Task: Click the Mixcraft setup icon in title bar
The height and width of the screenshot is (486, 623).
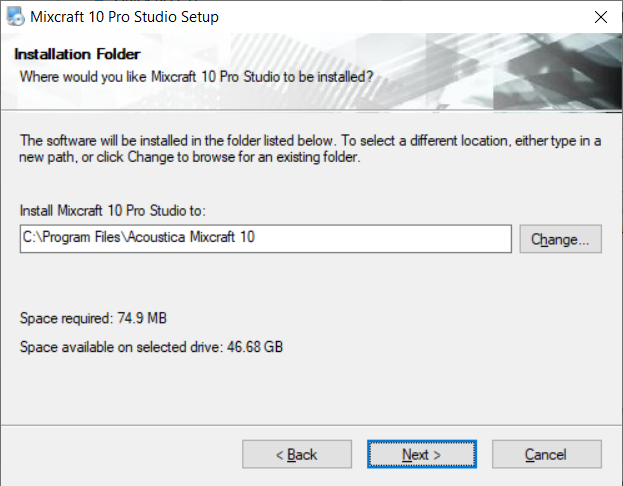Action: (15, 17)
